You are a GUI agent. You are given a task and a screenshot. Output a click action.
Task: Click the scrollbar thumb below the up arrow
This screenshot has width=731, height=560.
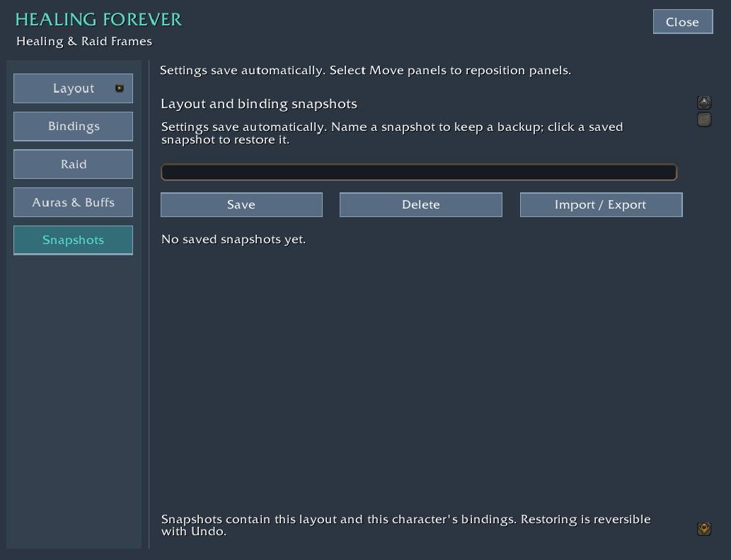click(x=704, y=119)
